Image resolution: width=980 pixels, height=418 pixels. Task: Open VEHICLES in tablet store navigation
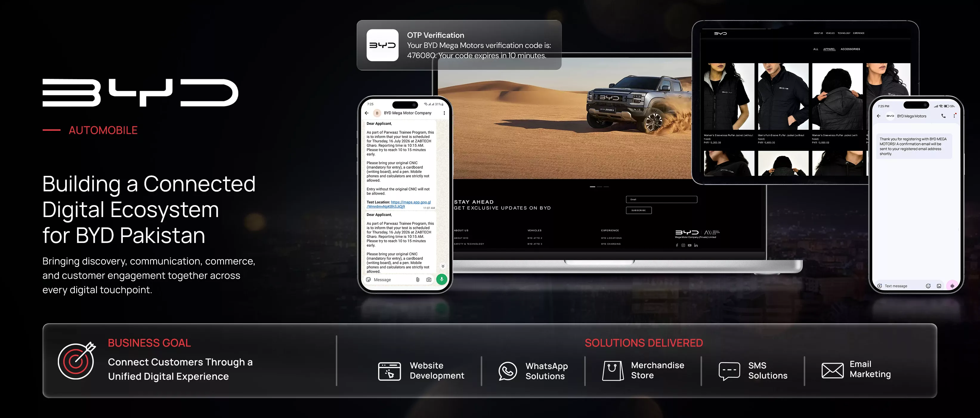[x=830, y=33]
